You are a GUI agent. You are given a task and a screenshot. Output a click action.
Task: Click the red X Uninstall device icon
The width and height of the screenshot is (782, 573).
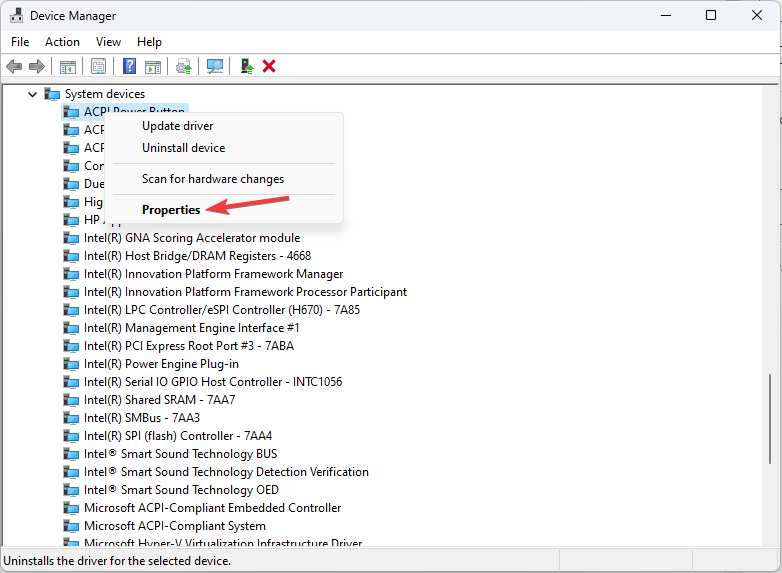click(269, 66)
